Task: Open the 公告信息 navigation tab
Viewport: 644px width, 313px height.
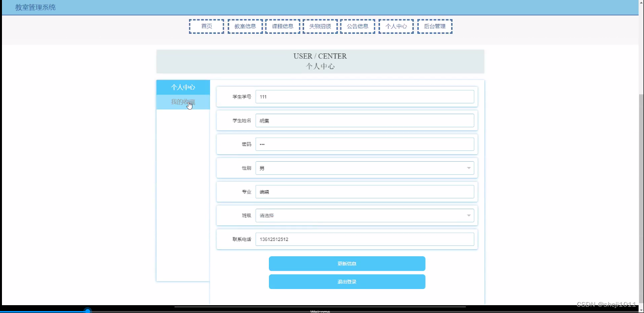Action: (358, 26)
